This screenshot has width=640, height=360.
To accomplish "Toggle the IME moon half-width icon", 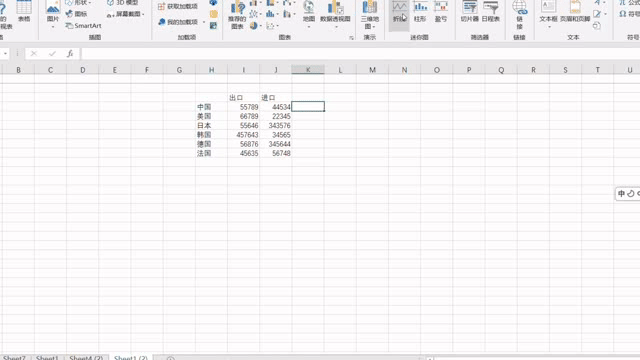I will [x=631, y=194].
